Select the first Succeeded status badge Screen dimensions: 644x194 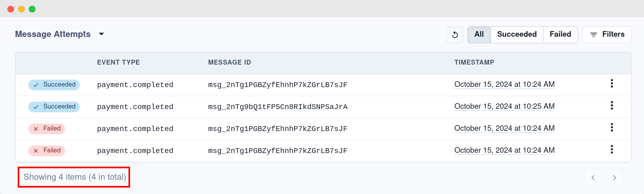tap(54, 84)
